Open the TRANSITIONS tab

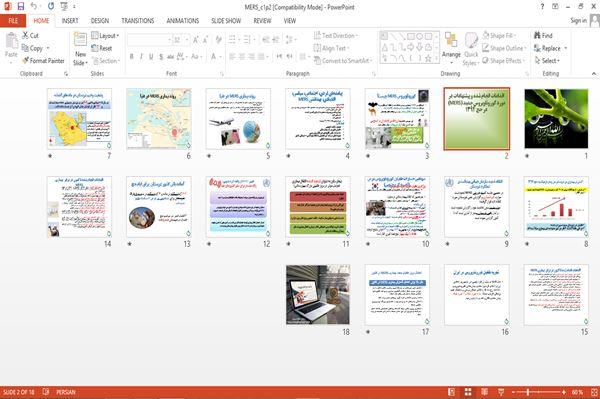138,21
